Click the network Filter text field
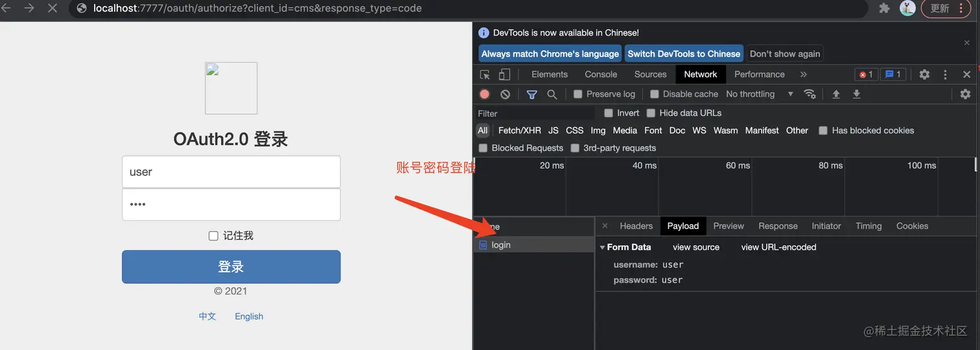The width and height of the screenshot is (980, 350). click(x=535, y=113)
